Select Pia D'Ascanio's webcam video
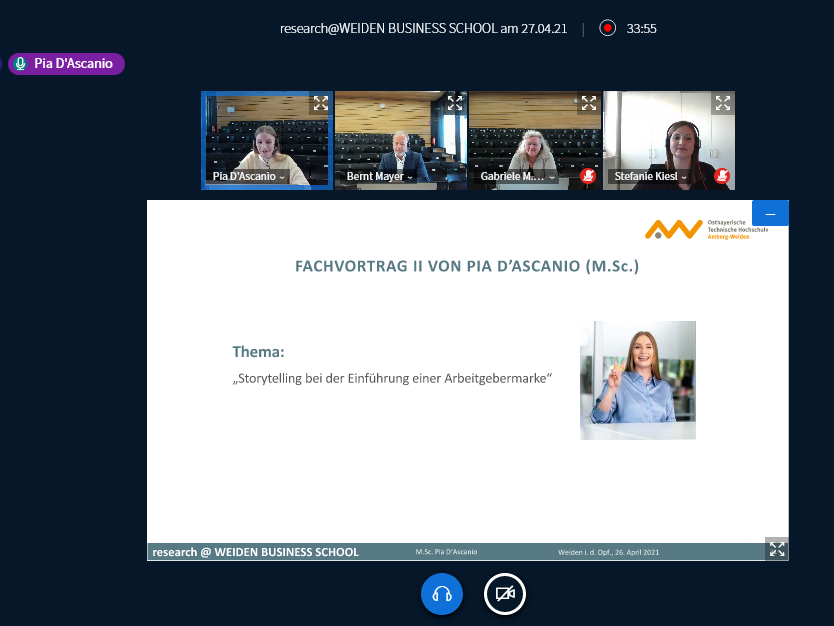The width and height of the screenshot is (834, 626). coord(267,140)
